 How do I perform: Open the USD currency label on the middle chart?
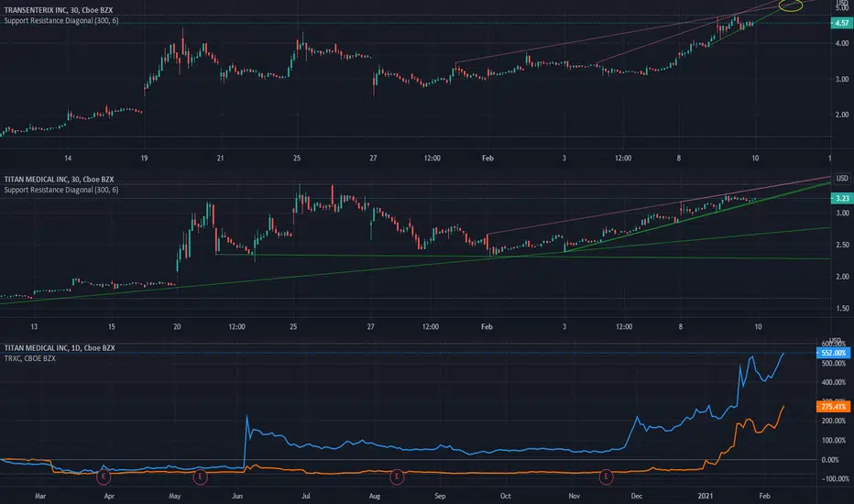pyautogui.click(x=842, y=178)
